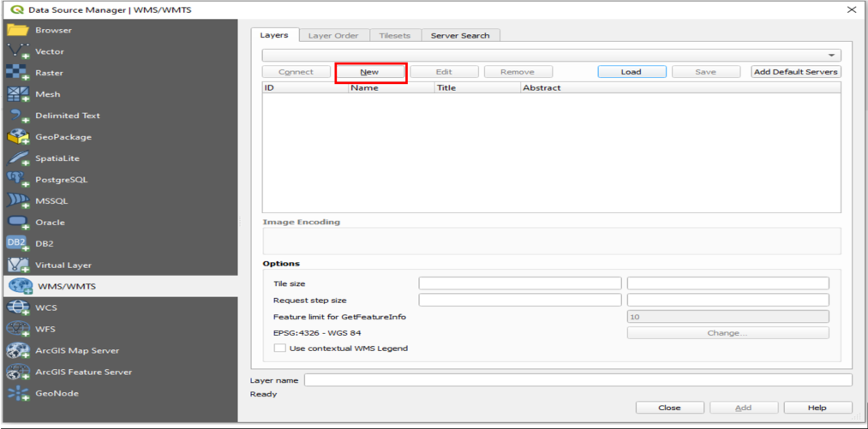Click the WCS globe icon
The width and height of the screenshot is (868, 429).
click(x=17, y=307)
